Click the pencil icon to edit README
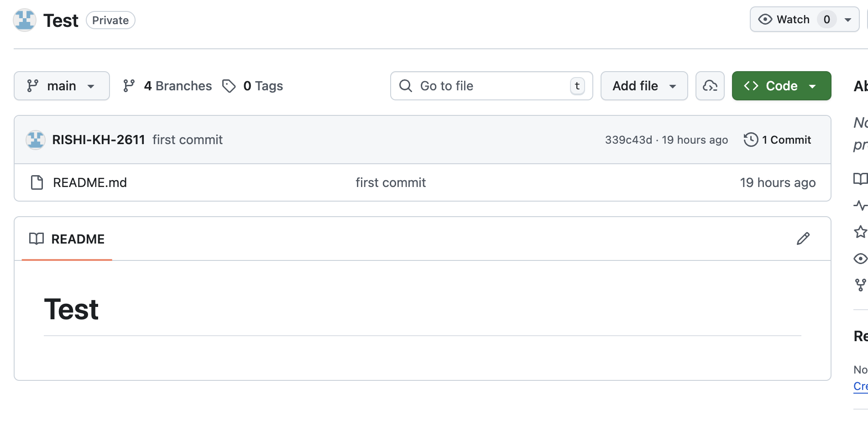This screenshot has height=426, width=868. 803,239
